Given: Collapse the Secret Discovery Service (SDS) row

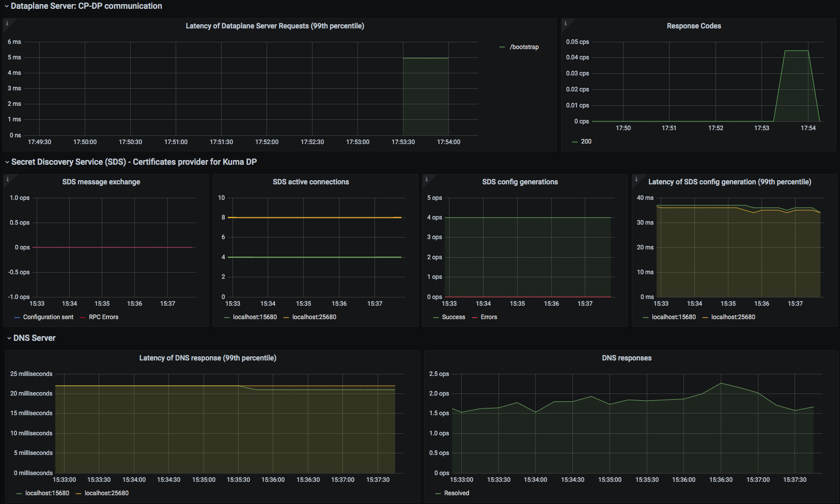Looking at the screenshot, I should tap(133, 162).
